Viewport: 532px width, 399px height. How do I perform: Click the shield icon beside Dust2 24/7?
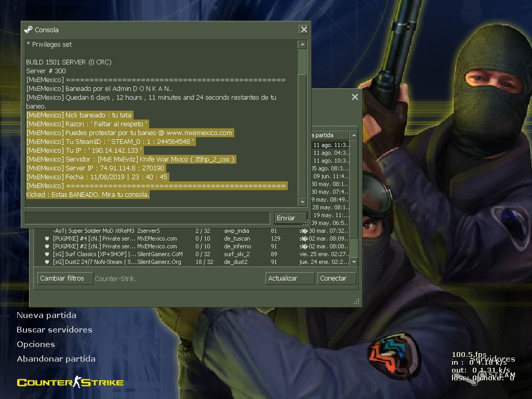[x=47, y=262]
